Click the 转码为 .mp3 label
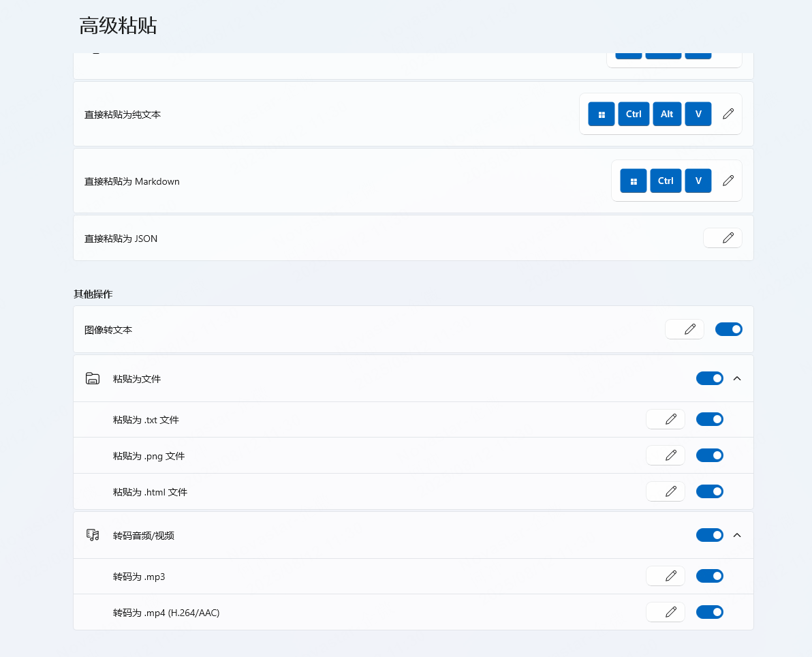This screenshot has width=812, height=657. click(x=139, y=577)
